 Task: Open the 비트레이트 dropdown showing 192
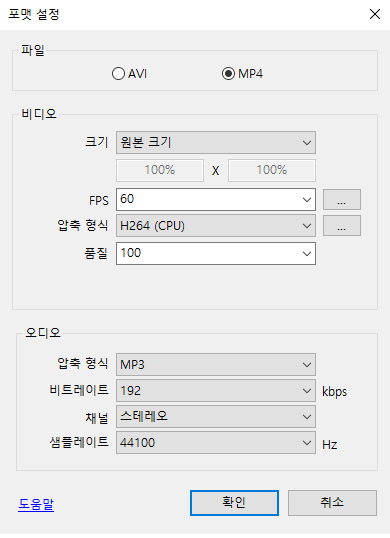tap(216, 390)
